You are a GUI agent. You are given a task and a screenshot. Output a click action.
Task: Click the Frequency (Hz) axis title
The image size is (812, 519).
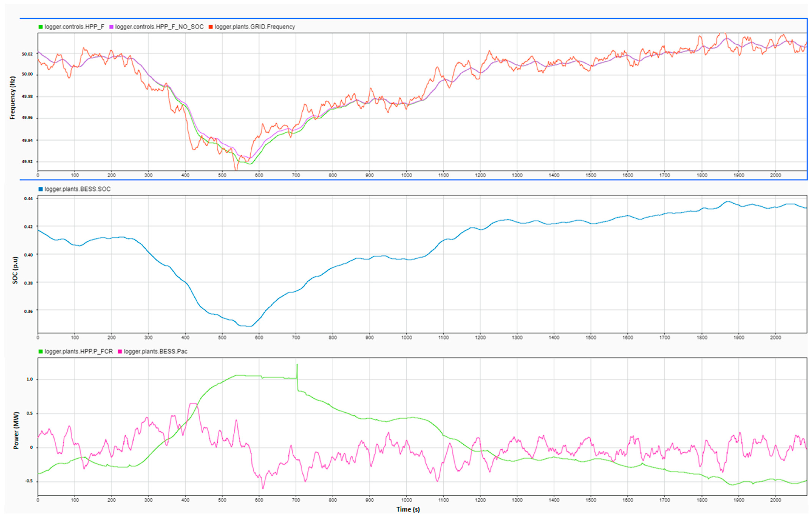pos(12,98)
